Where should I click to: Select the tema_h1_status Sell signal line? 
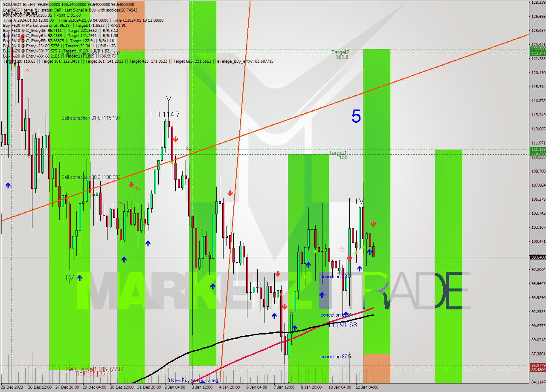70,10
